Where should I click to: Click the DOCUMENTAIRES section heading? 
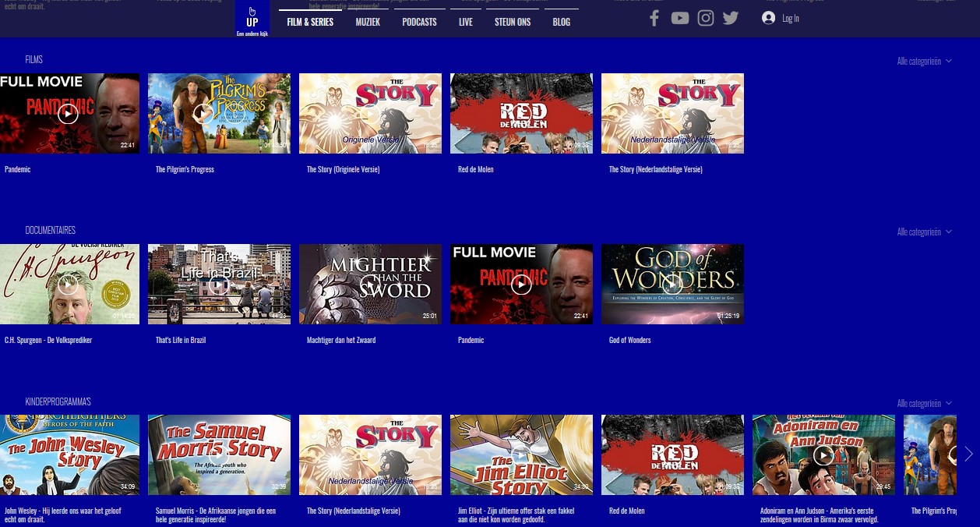(x=51, y=230)
